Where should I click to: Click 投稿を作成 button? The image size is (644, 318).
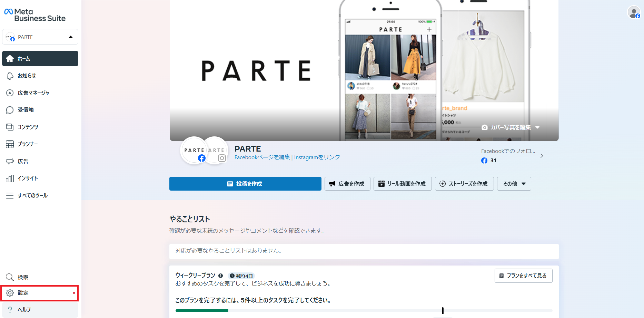point(245,184)
